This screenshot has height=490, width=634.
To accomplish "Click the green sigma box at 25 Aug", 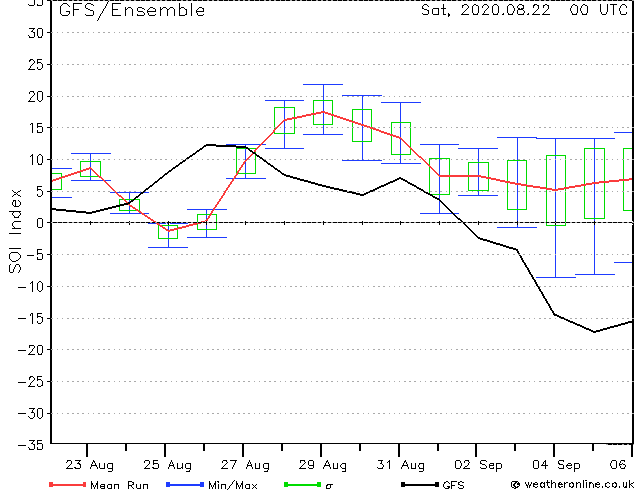I will click(x=168, y=232).
